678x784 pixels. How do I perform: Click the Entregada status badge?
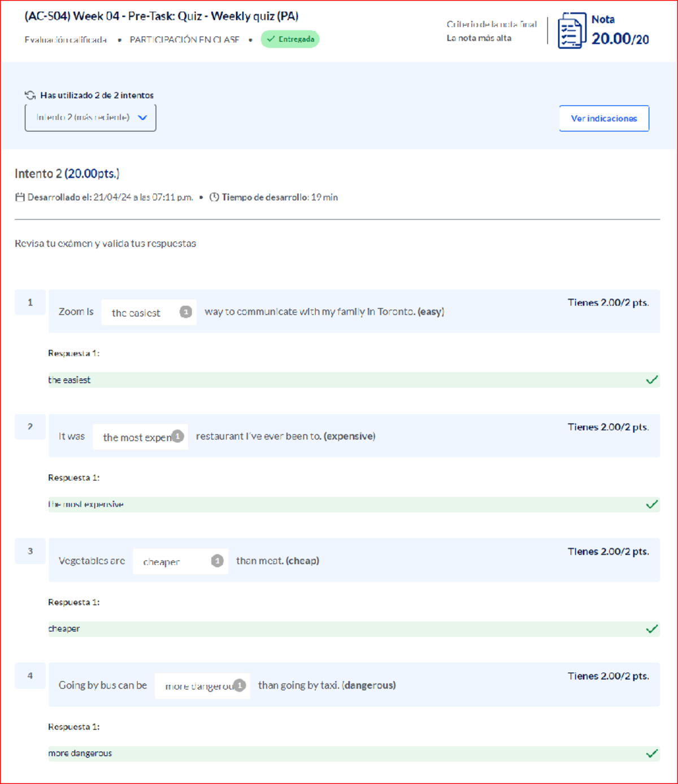pos(290,39)
